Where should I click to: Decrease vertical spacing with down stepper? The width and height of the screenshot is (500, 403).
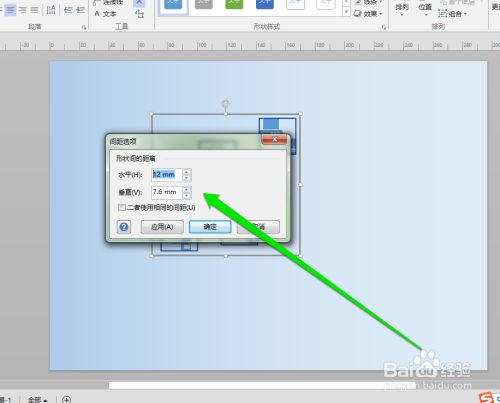tap(187, 196)
